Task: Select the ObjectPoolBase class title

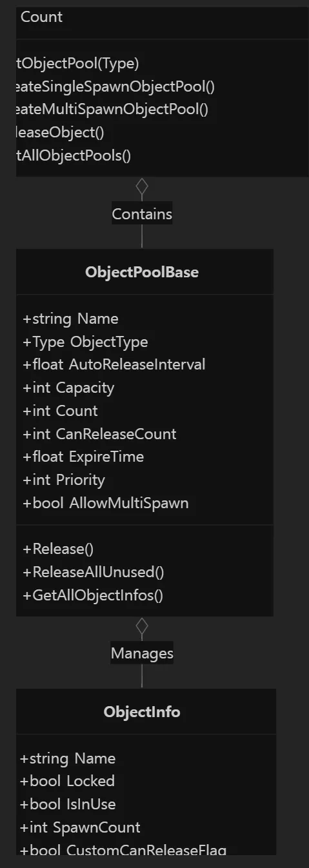Action: click(x=142, y=272)
